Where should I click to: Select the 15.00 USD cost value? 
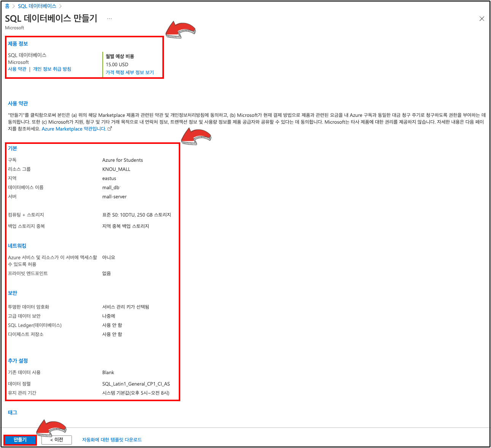tap(117, 64)
